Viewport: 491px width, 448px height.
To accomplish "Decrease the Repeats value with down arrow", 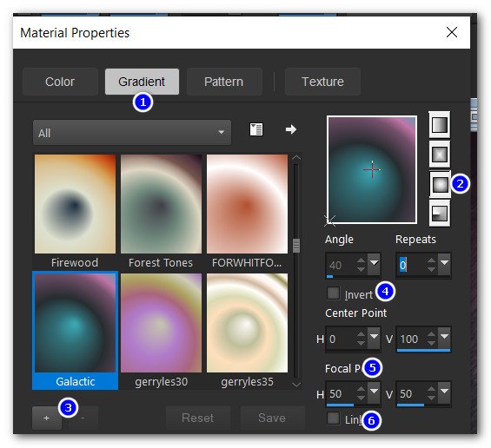I will click(x=431, y=269).
